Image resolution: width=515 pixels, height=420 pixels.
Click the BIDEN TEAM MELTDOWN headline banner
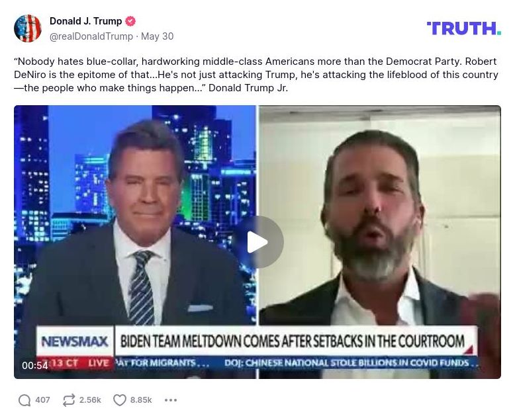pyautogui.click(x=293, y=341)
